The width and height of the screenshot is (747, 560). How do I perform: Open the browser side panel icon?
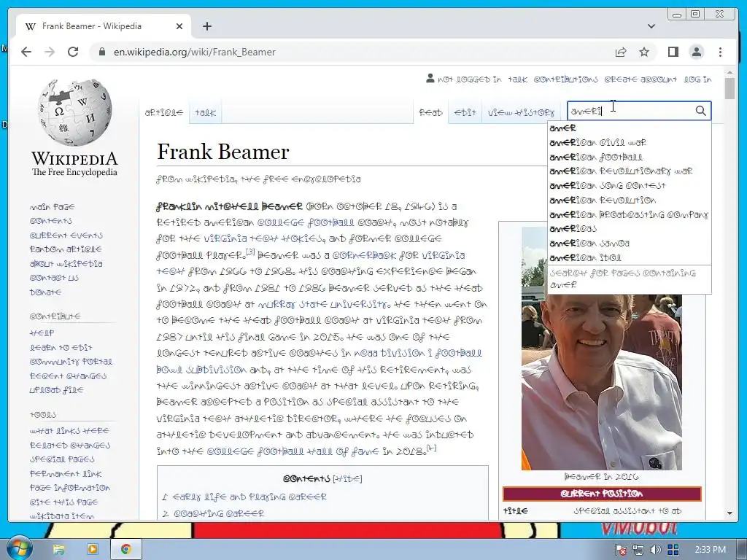[673, 52]
